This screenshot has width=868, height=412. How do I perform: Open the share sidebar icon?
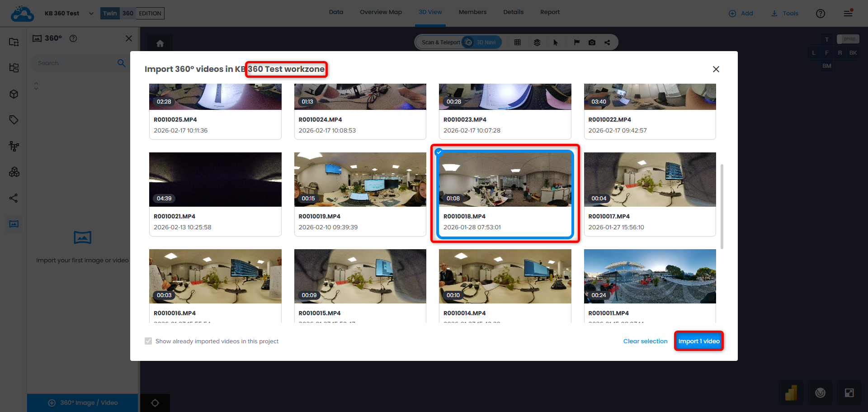(14, 198)
